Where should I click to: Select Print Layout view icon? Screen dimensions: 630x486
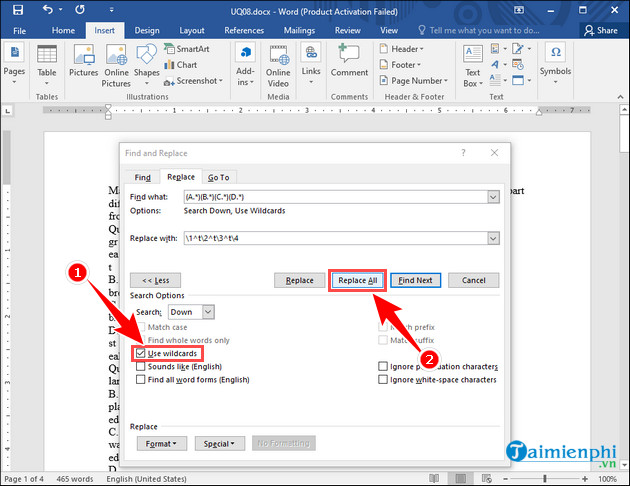460,478
